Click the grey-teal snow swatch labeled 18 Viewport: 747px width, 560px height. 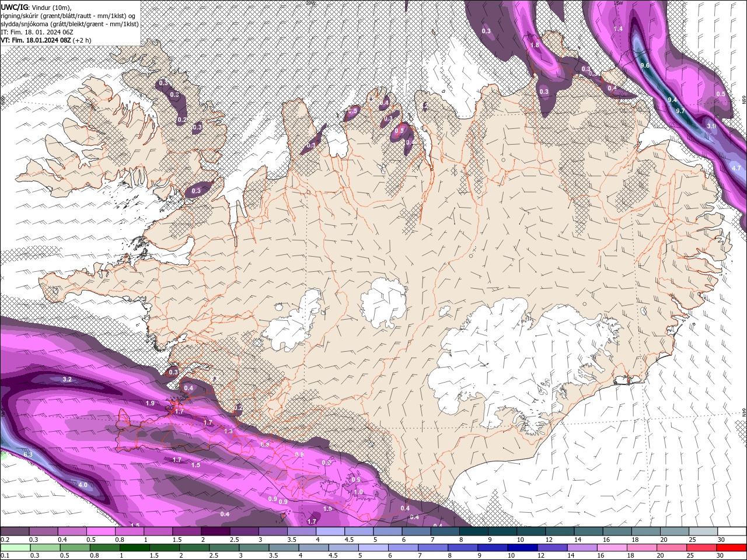pos(646,531)
